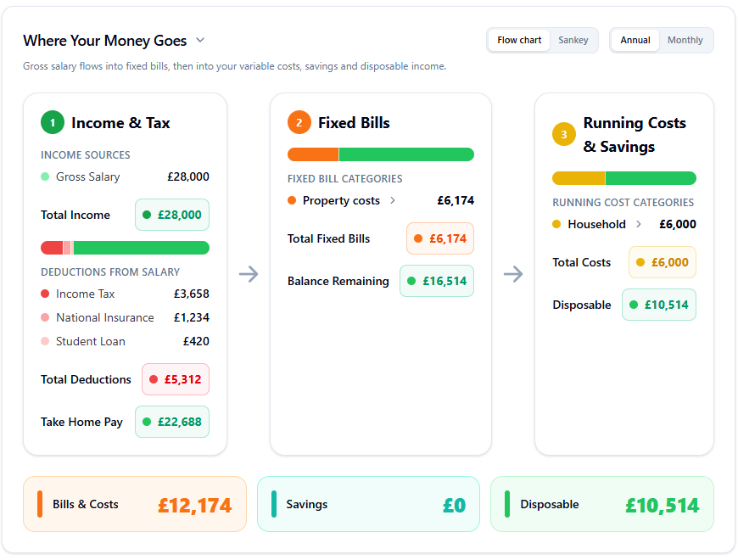This screenshot has height=560, width=738.
Task: Click the Bills & Costs £12,174 summary card
Action: click(135, 505)
